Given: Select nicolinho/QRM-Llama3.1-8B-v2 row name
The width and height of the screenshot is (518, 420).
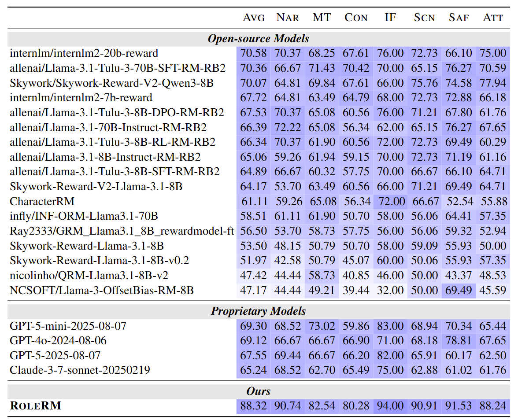Looking at the screenshot, I should point(89,276).
